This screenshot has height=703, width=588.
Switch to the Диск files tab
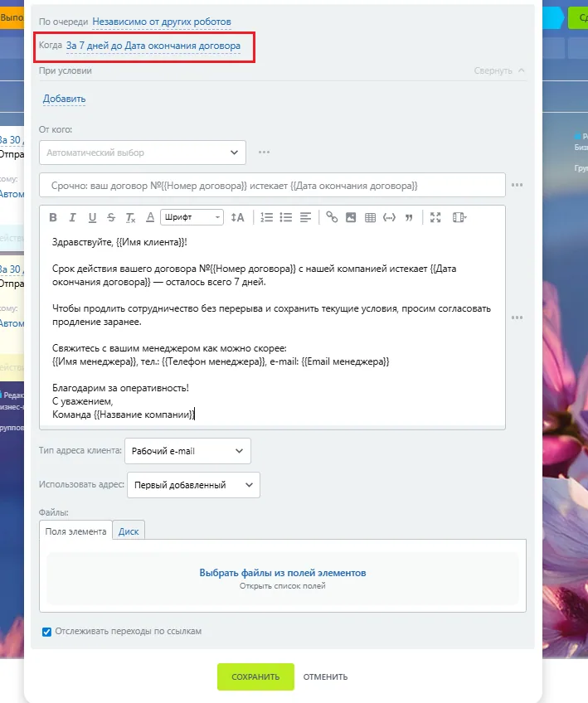129,531
